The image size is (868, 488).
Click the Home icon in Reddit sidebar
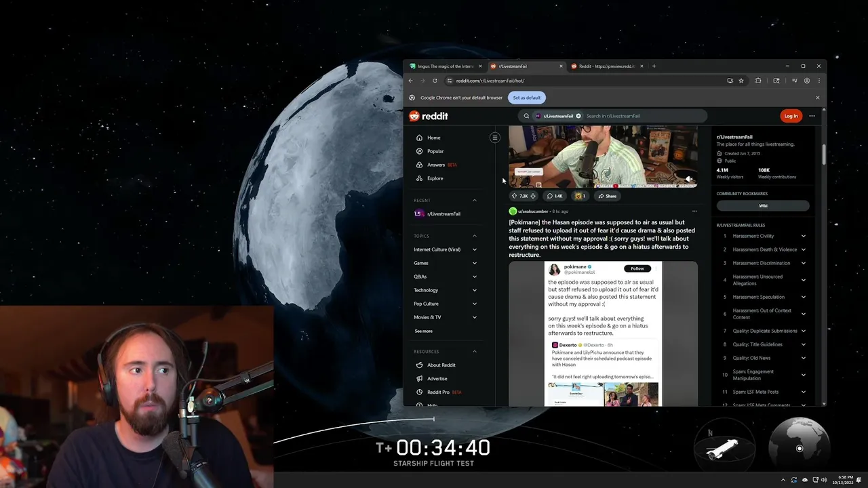tap(419, 138)
